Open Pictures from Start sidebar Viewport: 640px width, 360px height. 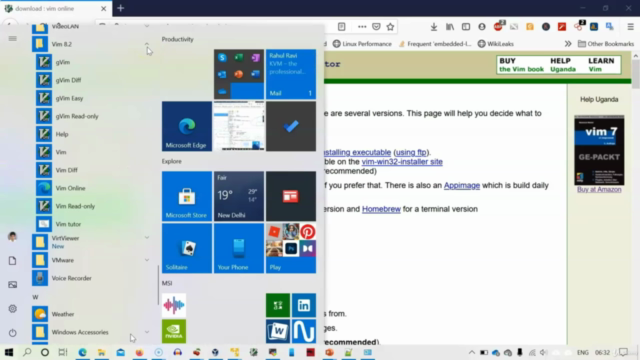coord(13,284)
